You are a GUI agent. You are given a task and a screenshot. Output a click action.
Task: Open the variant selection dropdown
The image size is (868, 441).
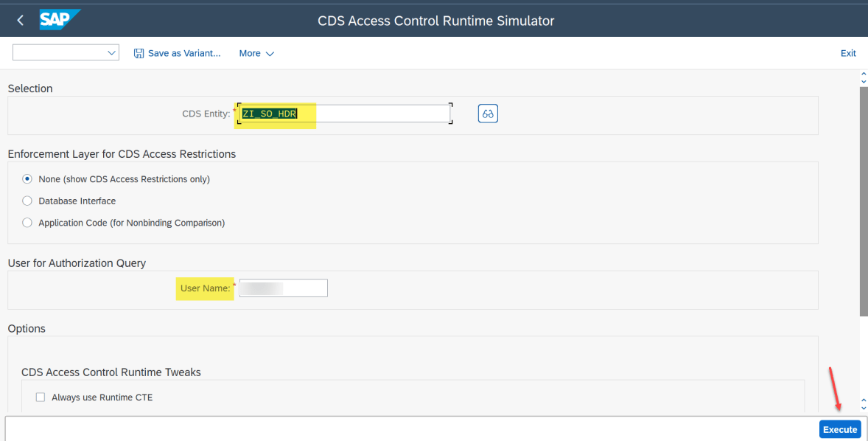click(x=112, y=52)
